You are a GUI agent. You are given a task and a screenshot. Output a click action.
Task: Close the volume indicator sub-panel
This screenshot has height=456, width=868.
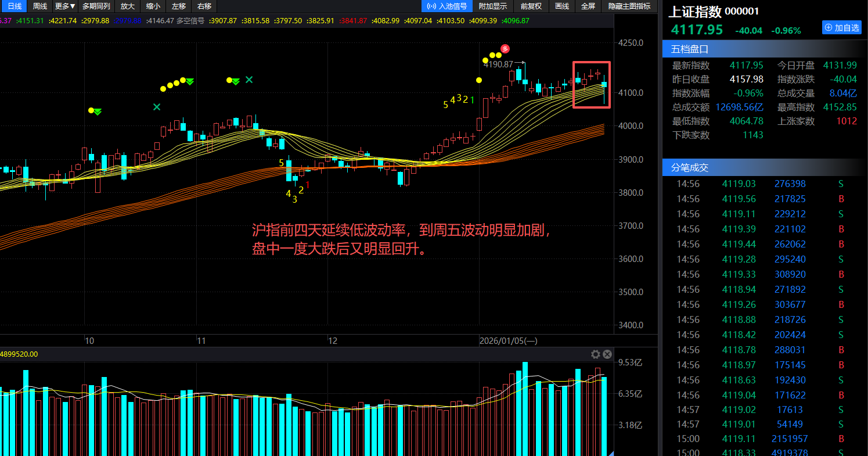pyautogui.click(x=607, y=354)
